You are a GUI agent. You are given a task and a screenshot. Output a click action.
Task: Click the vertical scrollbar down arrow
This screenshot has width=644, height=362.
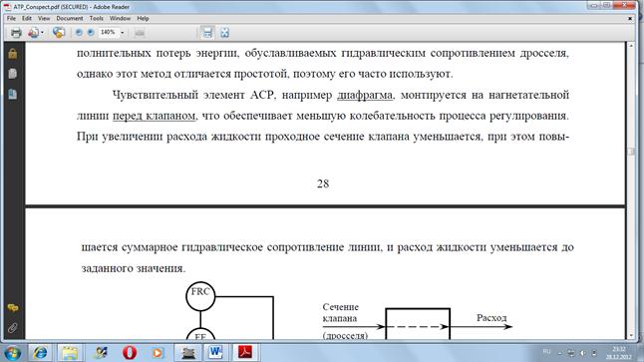coord(632,335)
